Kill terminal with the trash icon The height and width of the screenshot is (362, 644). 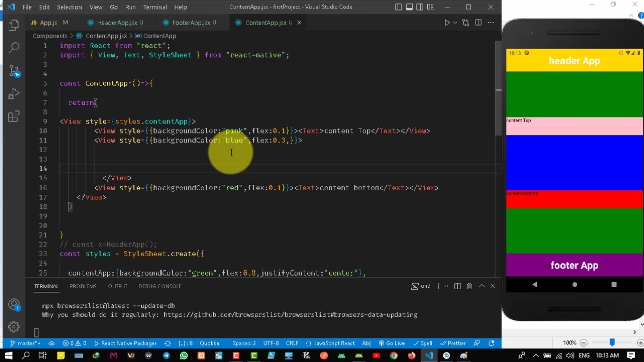[469, 286]
